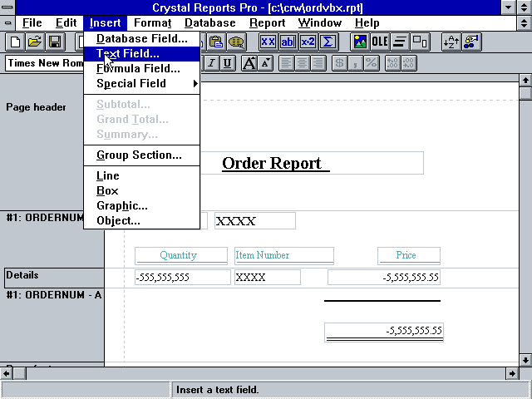Image resolution: width=532 pixels, height=399 pixels.
Task: Click the Times New Roman font box
Action: pyautogui.click(x=44, y=63)
